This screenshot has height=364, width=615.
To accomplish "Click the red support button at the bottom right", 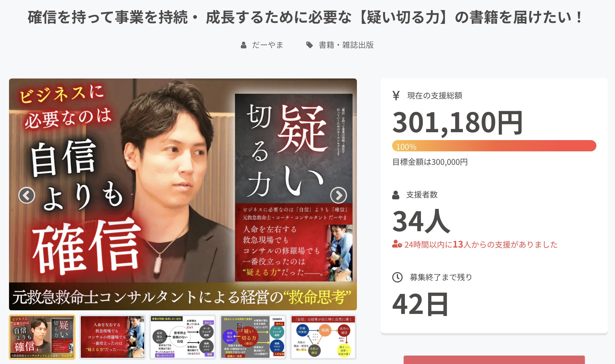I will [494, 360].
